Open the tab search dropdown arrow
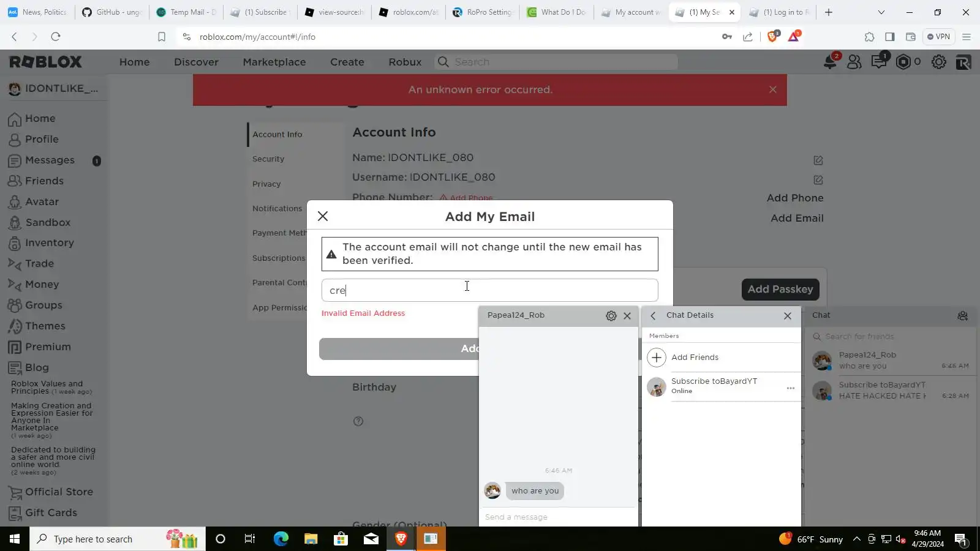Viewport: 980px width, 551px height. 881,12
